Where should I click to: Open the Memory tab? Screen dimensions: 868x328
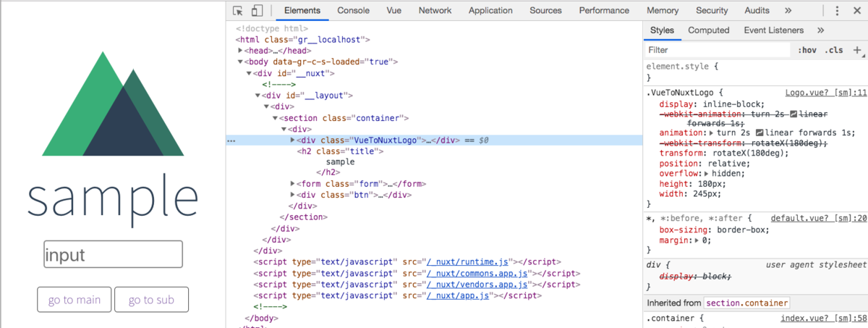663,11
